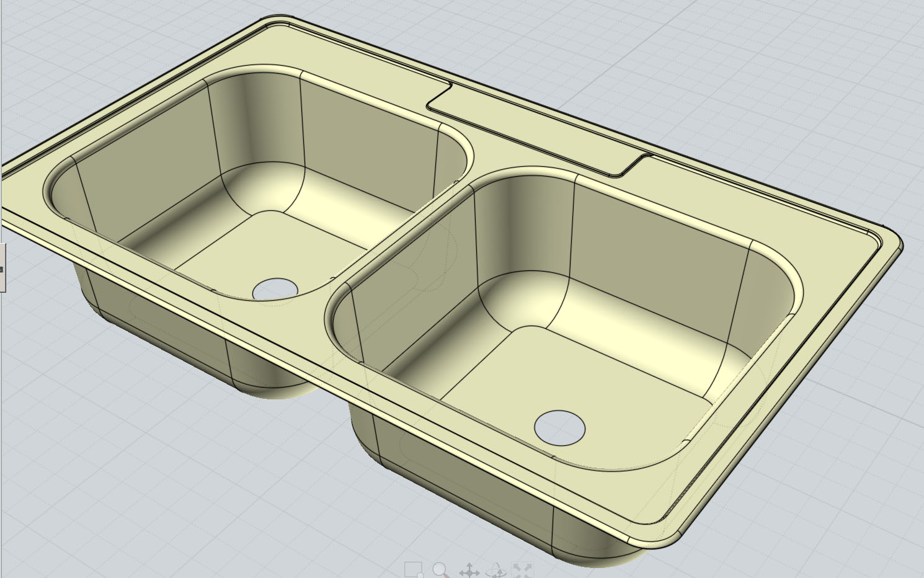Image resolution: width=924 pixels, height=578 pixels.
Task: Click the fit-to-screen expand arrows icon
Action: point(523,571)
